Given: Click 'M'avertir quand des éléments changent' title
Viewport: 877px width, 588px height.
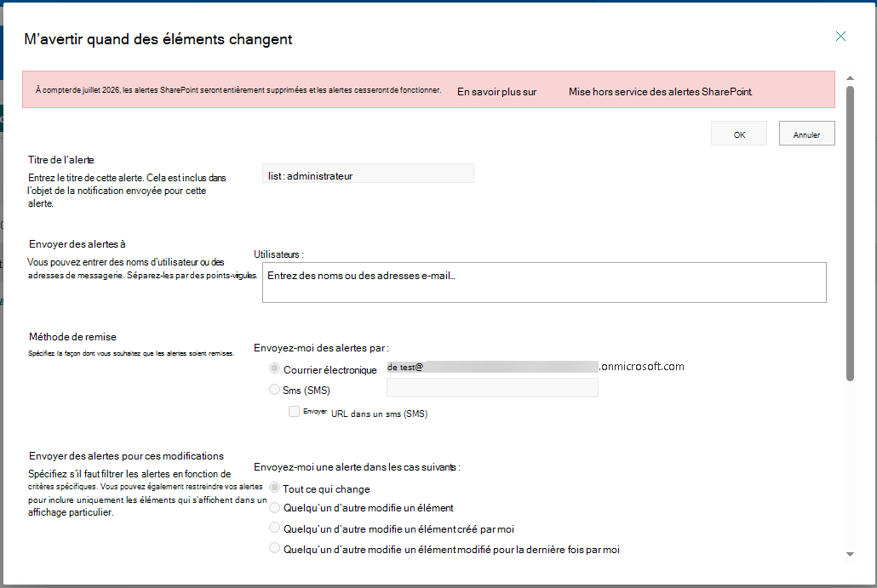Looking at the screenshot, I should tap(158, 39).
